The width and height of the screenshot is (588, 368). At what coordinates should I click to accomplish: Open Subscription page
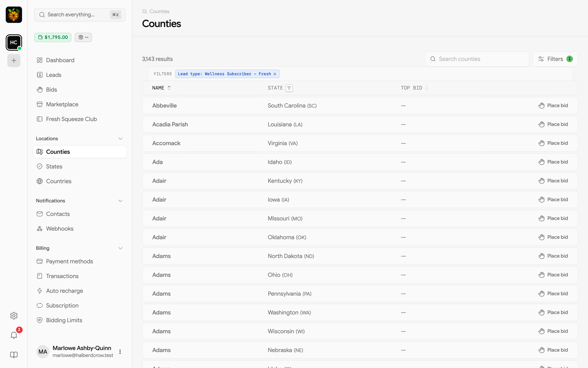point(80,305)
